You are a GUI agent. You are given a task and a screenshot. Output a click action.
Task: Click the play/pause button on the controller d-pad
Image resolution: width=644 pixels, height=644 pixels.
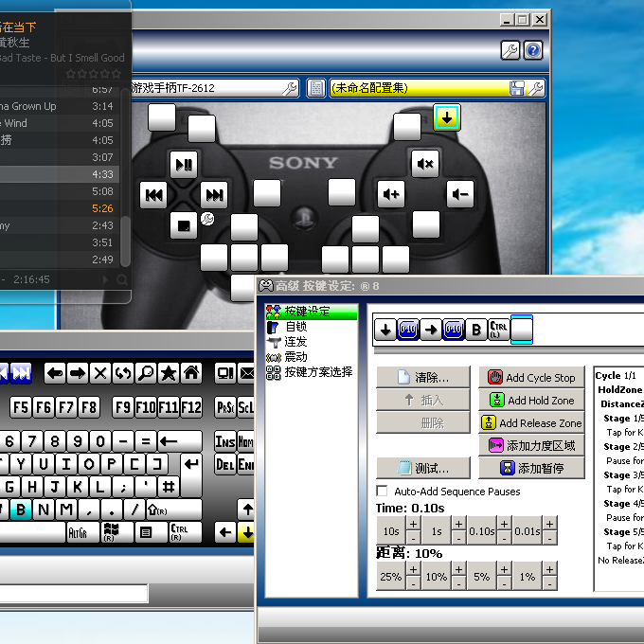184,164
